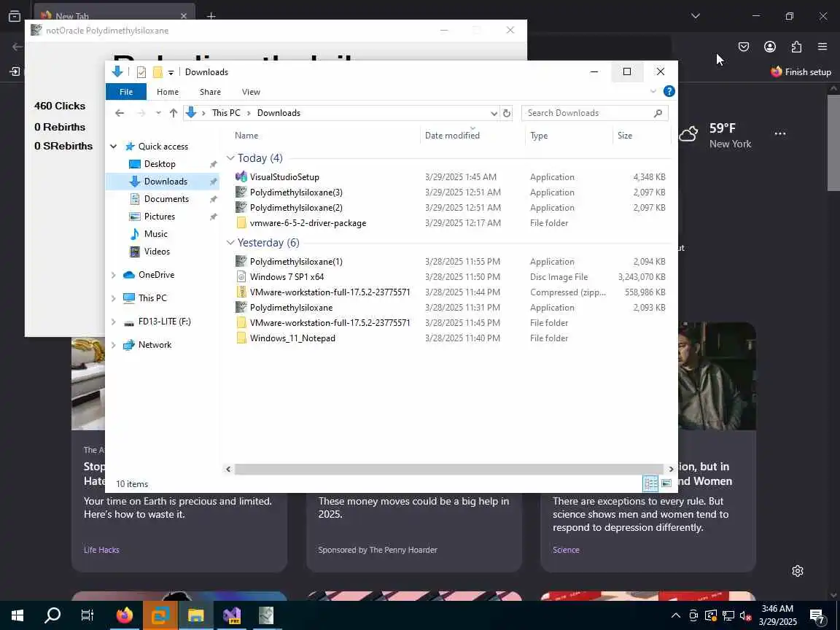
Task: Open Desktop in Quick access
Action: point(160,164)
